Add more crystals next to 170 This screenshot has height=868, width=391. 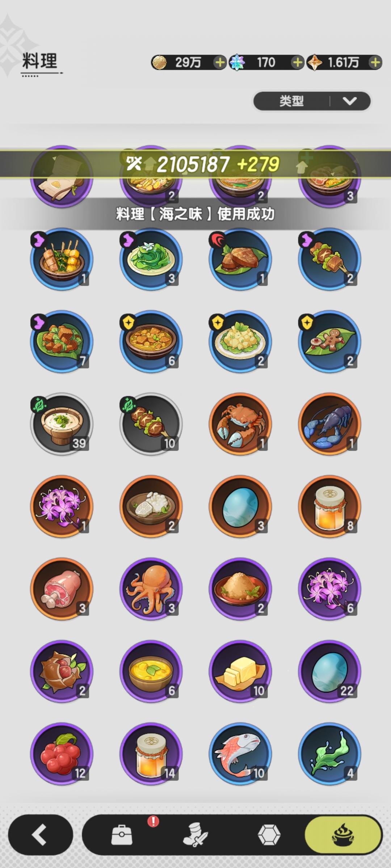297,62
